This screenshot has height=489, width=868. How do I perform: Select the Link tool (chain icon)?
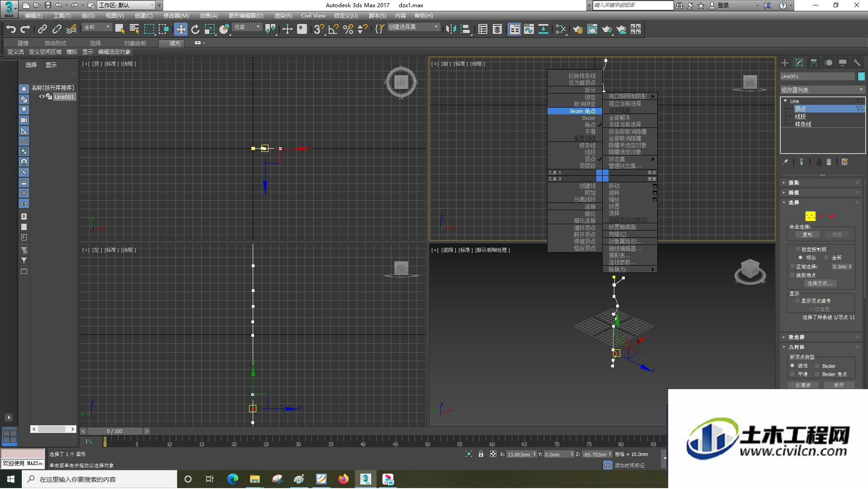click(42, 29)
